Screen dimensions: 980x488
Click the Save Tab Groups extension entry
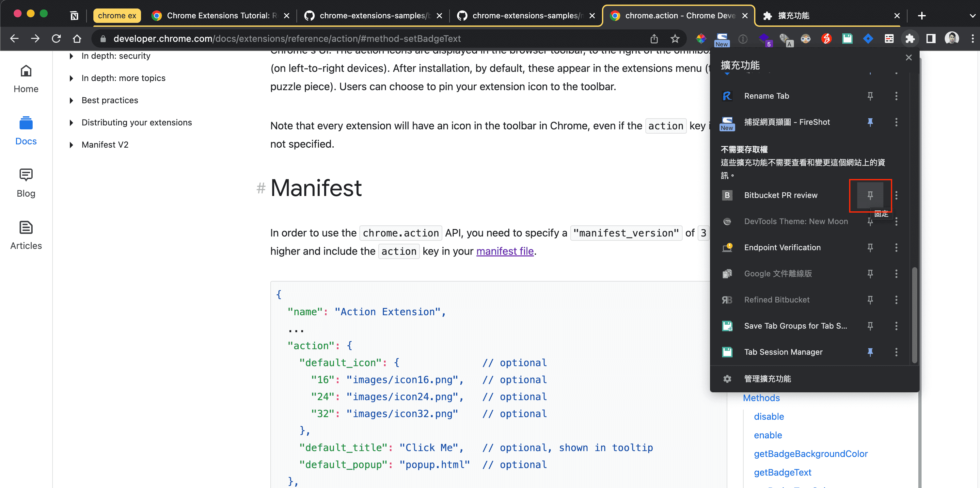tap(795, 326)
